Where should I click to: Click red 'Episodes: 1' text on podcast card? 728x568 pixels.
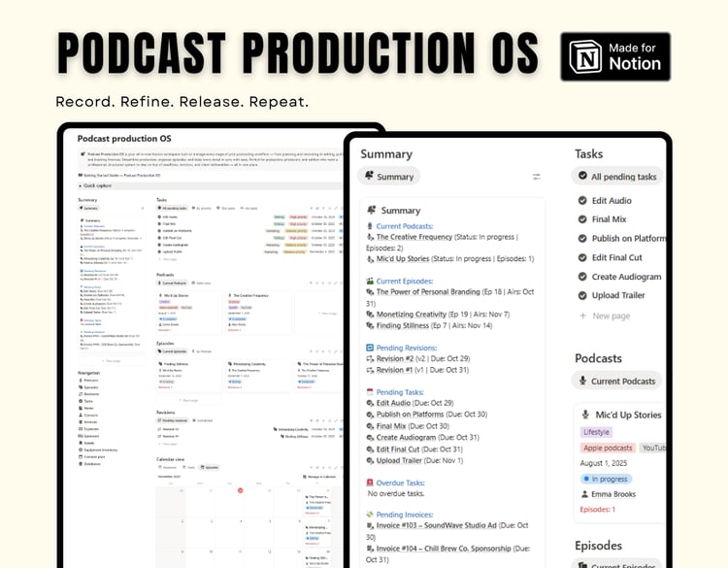[x=598, y=510]
